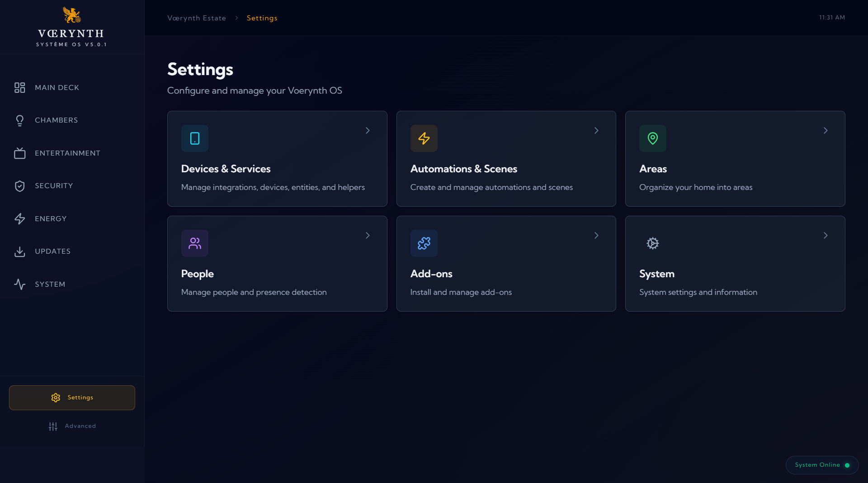Screen dimensions: 868x483
Task: Click the gear icon on System card
Action: (652, 243)
